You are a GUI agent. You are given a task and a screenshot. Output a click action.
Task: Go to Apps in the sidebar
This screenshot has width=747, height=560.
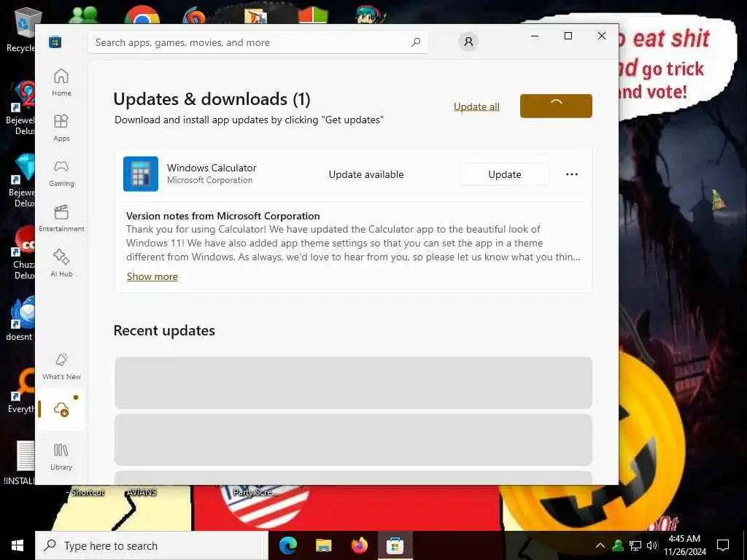(61, 128)
